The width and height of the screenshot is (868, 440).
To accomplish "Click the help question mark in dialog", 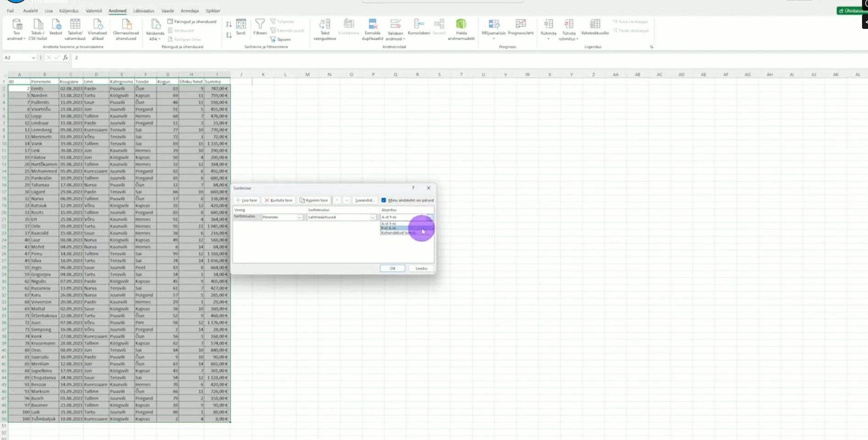I will (x=413, y=188).
